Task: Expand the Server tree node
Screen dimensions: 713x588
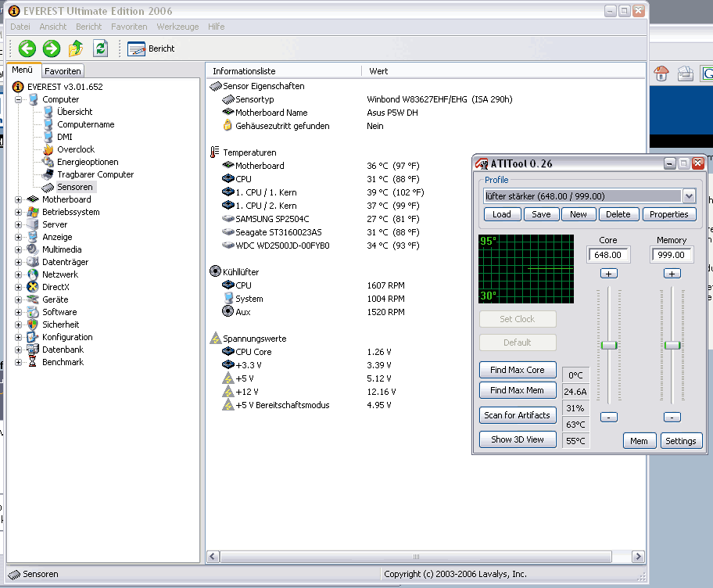Action: pyautogui.click(x=18, y=224)
